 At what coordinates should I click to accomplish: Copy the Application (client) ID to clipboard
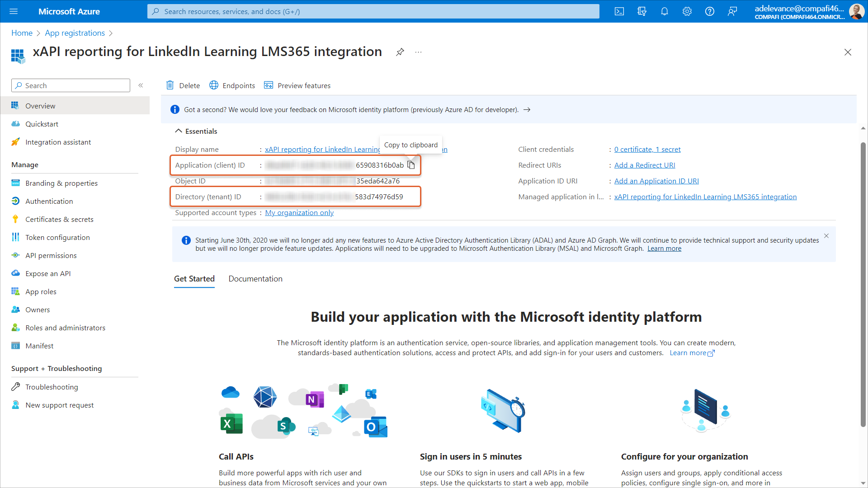point(411,165)
